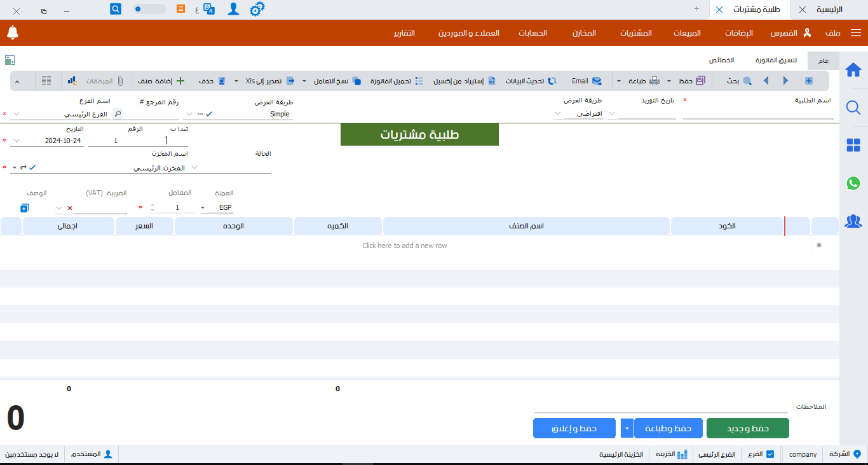This screenshot has height=465, width=868.
Task: Open the dashboard grid icon in the sidebar
Action: point(853,146)
